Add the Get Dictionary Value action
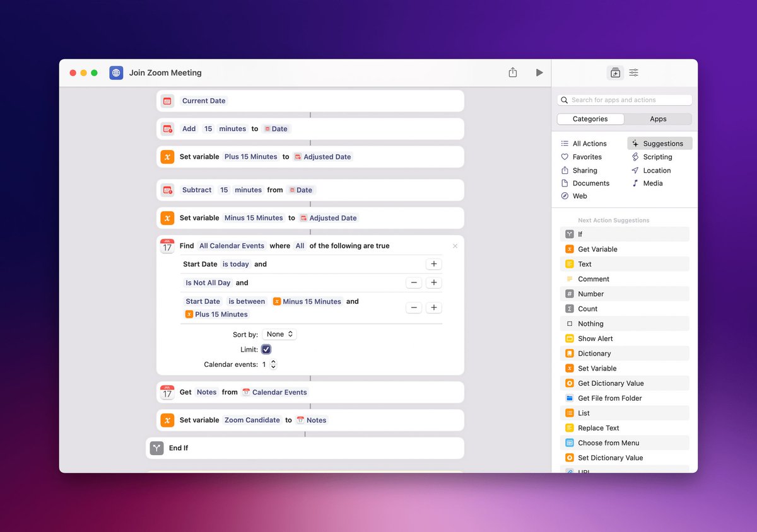Image resolution: width=757 pixels, height=532 pixels. tap(625, 383)
